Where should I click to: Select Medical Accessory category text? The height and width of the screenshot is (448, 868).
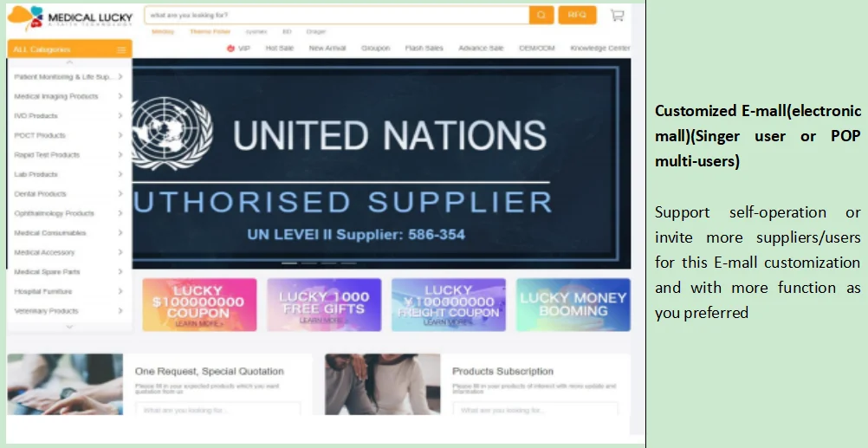pyautogui.click(x=44, y=252)
